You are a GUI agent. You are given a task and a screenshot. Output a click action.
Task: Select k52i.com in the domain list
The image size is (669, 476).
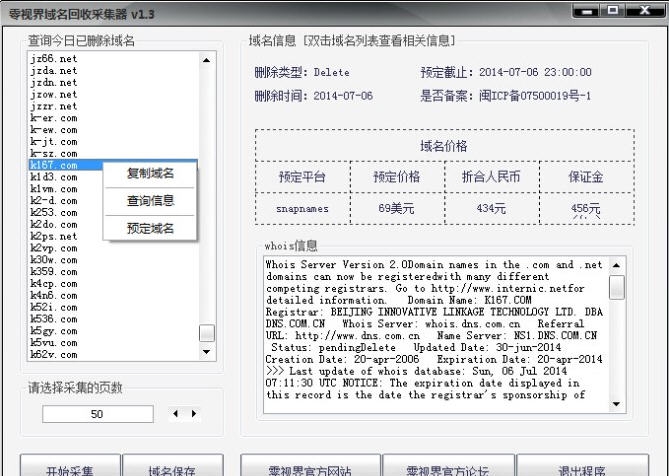click(54, 307)
